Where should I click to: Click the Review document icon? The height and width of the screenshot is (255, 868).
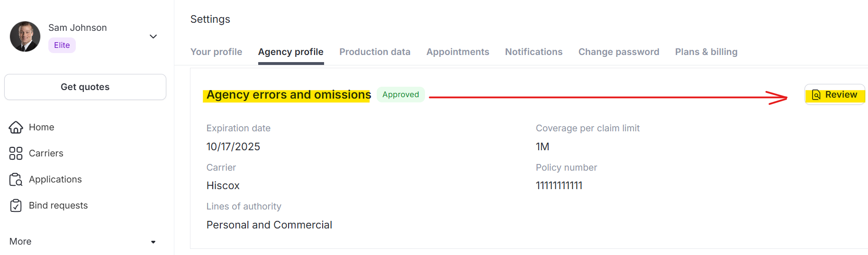click(816, 95)
